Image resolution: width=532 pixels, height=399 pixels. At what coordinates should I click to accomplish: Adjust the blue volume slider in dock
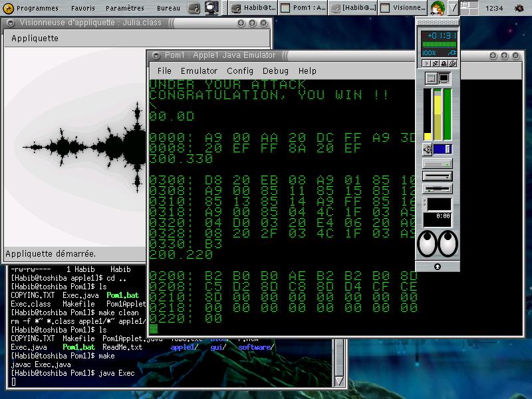[x=444, y=149]
